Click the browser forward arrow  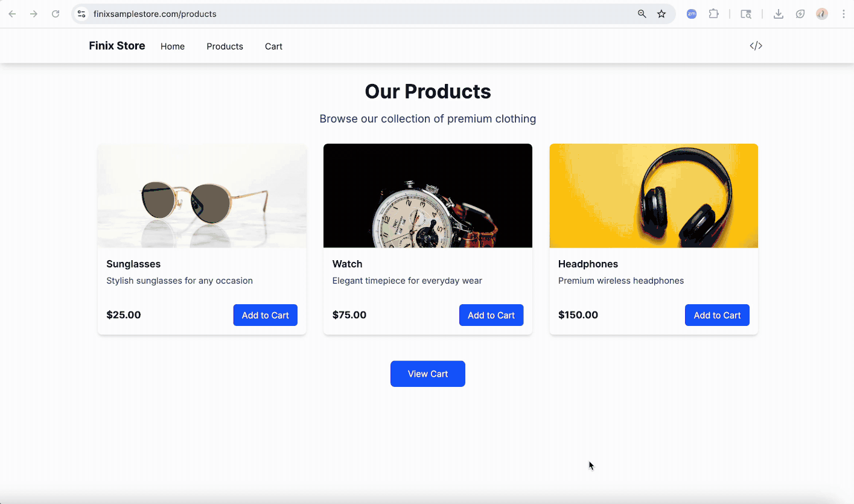click(34, 14)
